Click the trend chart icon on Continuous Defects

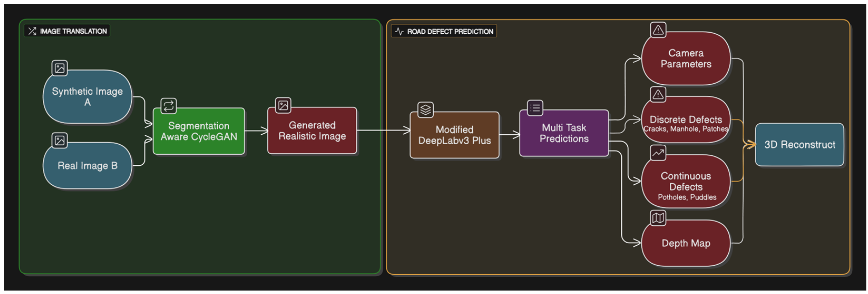[658, 153]
